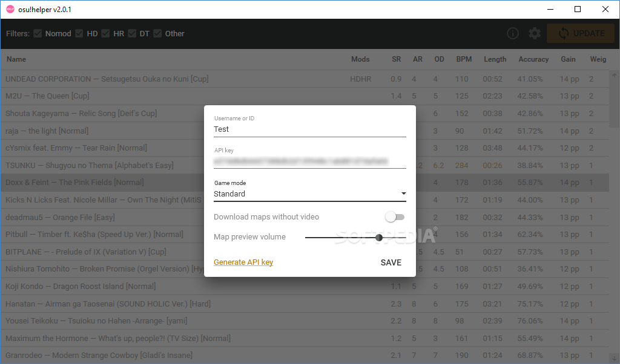Click the Map preview volume slider handle
620x364 pixels.
(379, 237)
